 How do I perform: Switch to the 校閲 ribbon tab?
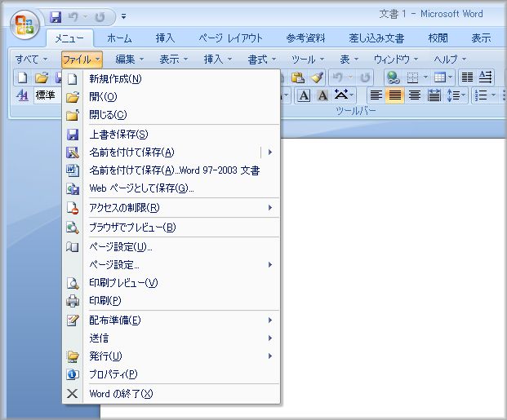438,38
